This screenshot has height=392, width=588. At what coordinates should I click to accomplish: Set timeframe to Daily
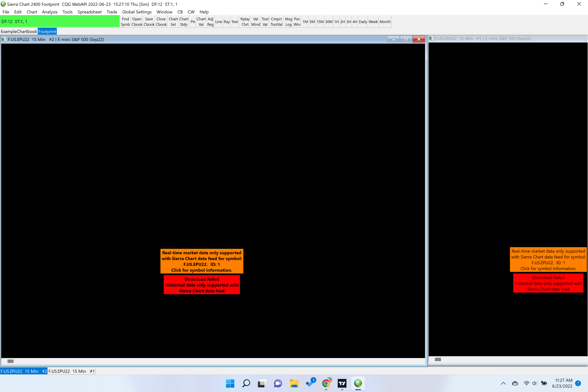pyautogui.click(x=363, y=21)
